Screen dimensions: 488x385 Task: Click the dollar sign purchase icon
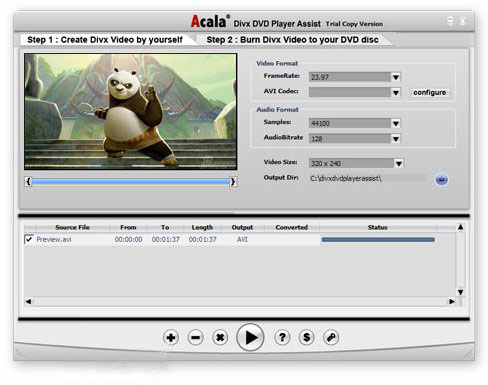307,338
